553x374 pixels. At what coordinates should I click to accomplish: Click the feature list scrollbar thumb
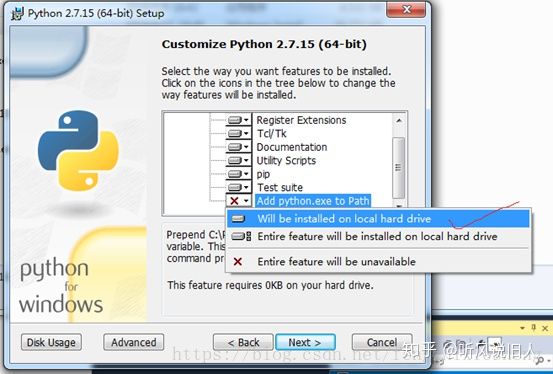coord(399,168)
